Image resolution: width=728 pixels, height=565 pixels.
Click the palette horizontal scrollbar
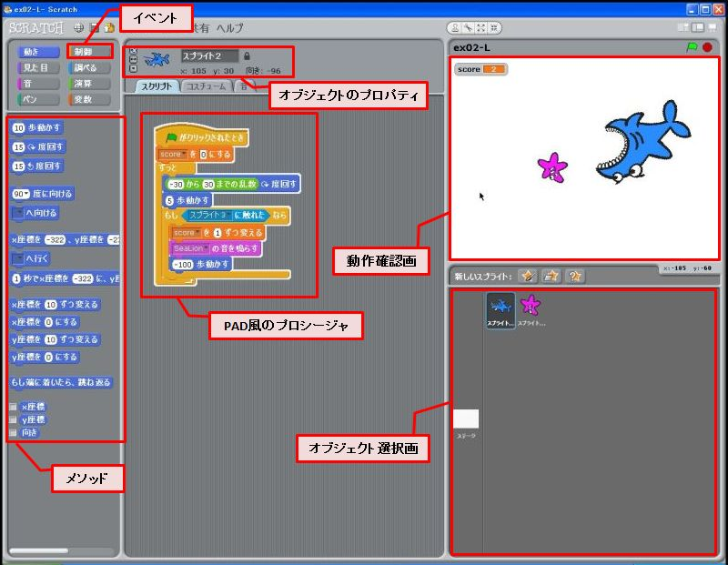click(x=38, y=550)
